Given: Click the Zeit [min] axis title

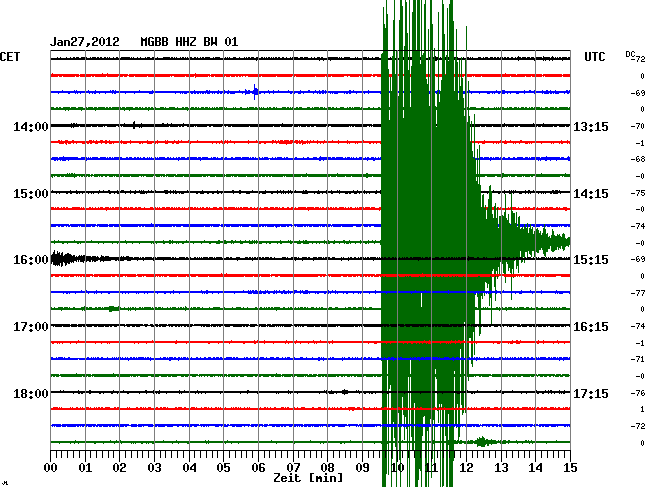Looking at the screenshot, I should coord(308,478).
